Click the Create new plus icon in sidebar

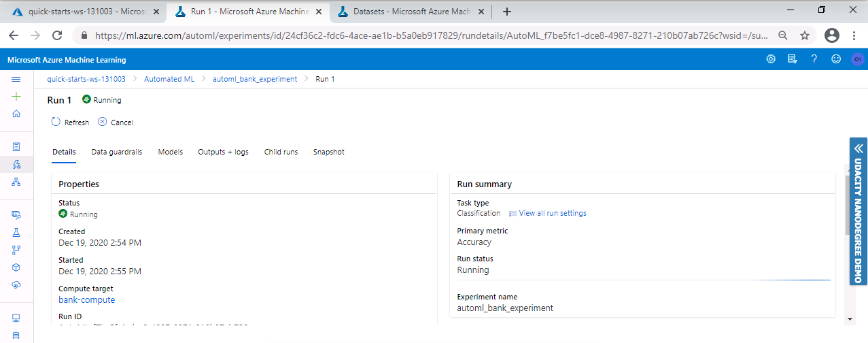[x=16, y=96]
